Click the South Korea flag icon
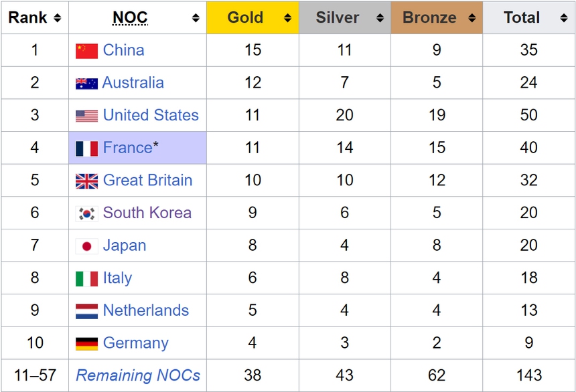576x392 pixels. point(86,213)
